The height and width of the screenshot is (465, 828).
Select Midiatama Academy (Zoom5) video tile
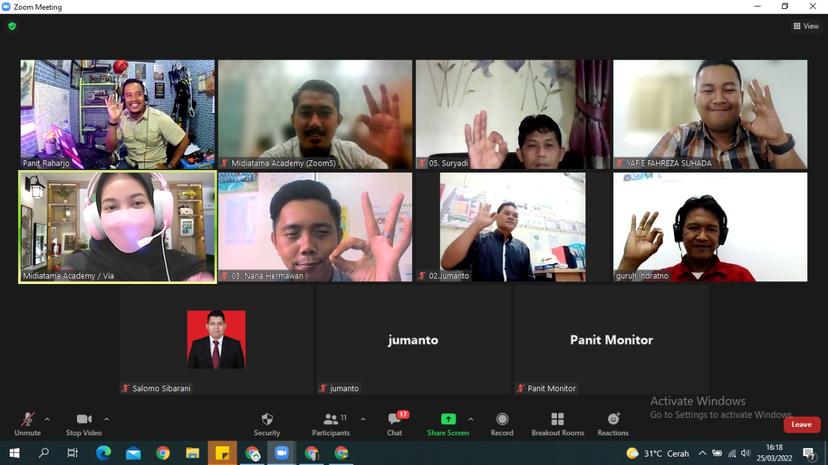tap(315, 114)
